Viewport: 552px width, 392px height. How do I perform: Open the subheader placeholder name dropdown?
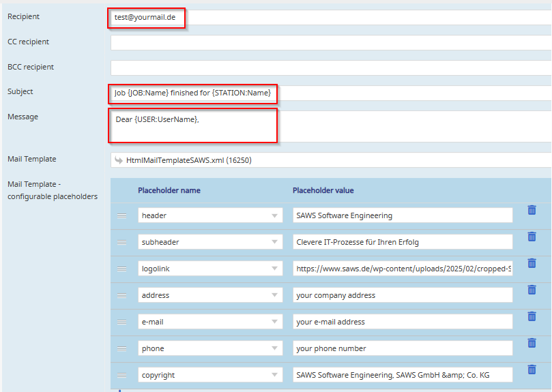point(274,242)
